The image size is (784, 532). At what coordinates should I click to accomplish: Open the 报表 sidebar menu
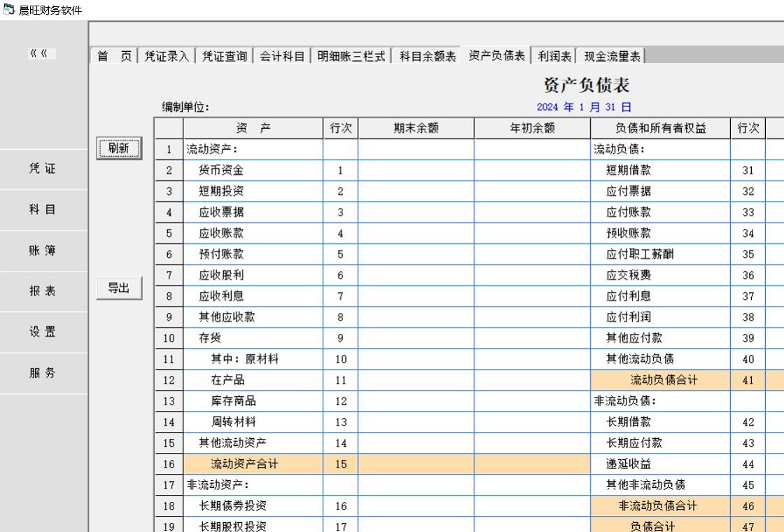pos(43,291)
